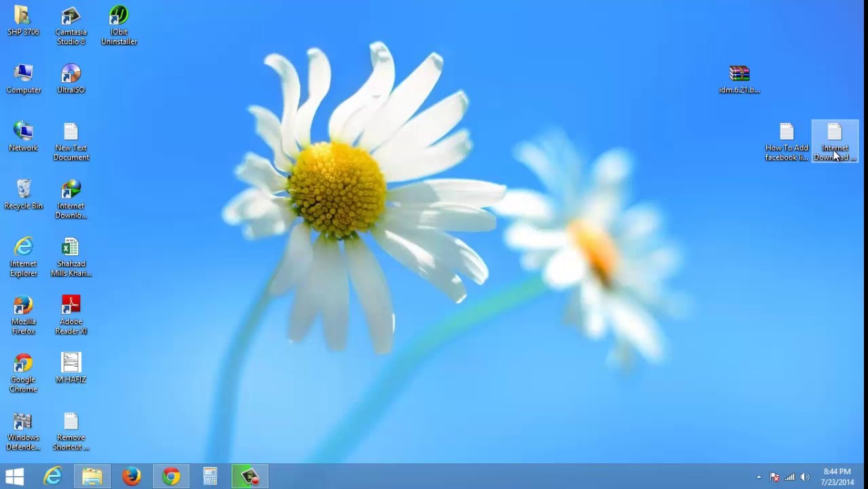Select the How To Add facebook text file
This screenshot has height=489, width=868.
point(786,142)
